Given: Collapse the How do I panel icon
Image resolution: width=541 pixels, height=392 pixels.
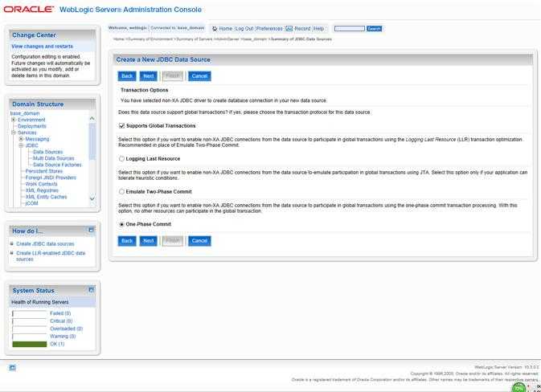Looking at the screenshot, I should 91,230.
